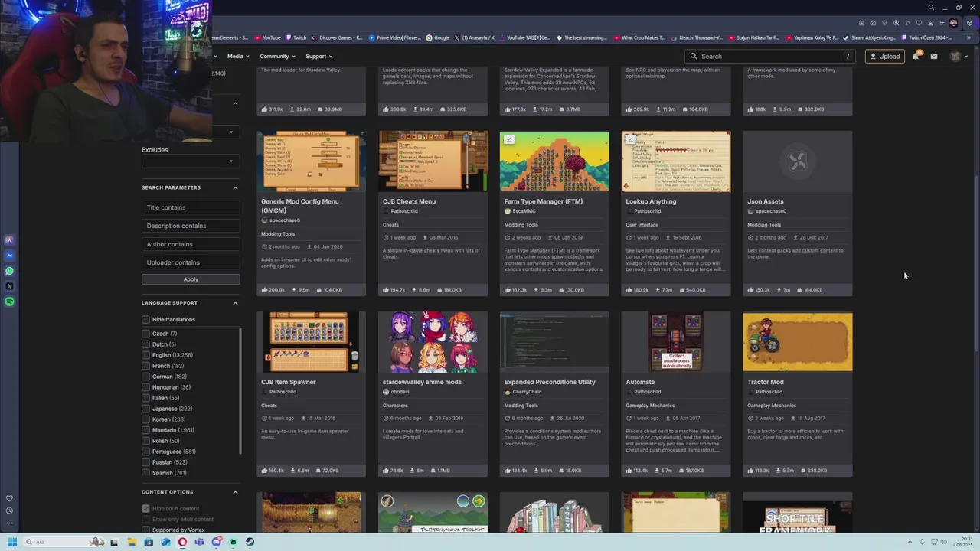Open the Prime Video bookmark
The height and width of the screenshot is (551, 980).
pos(395,37)
